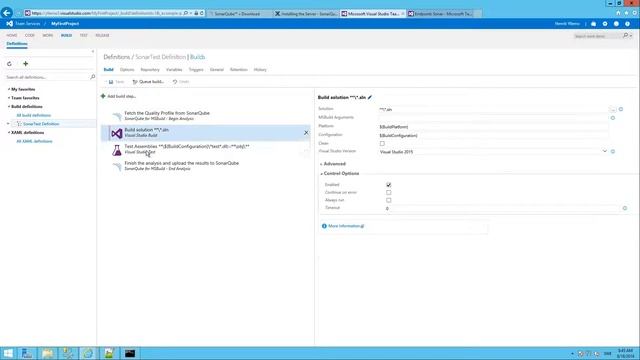Click the SonarQube End Analysis step icon
The image size is (640, 360).
(117, 166)
